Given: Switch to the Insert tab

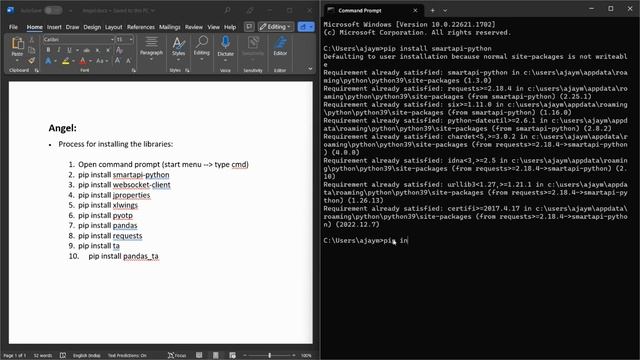Looking at the screenshot, I should coord(54,27).
